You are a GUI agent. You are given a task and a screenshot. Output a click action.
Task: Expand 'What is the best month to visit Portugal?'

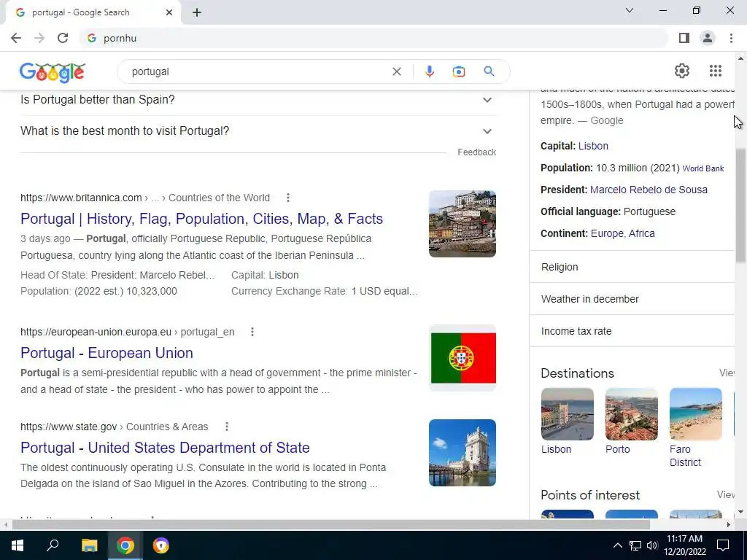(258, 131)
